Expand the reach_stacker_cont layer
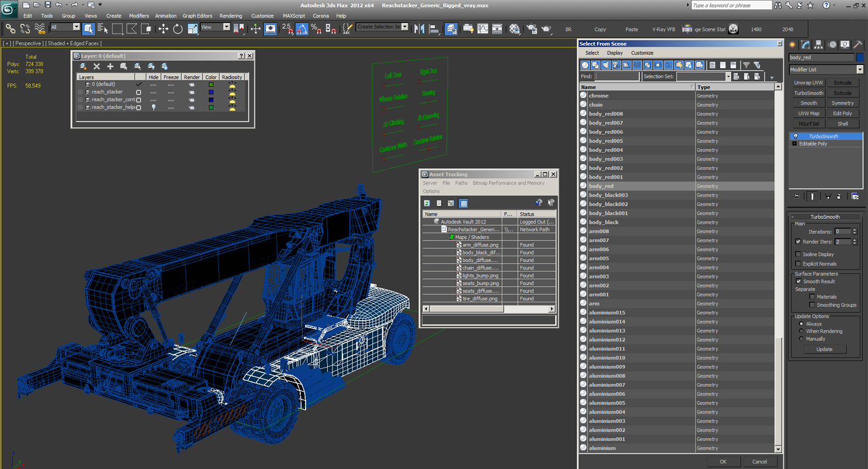The width and height of the screenshot is (868, 469). pyautogui.click(x=80, y=100)
